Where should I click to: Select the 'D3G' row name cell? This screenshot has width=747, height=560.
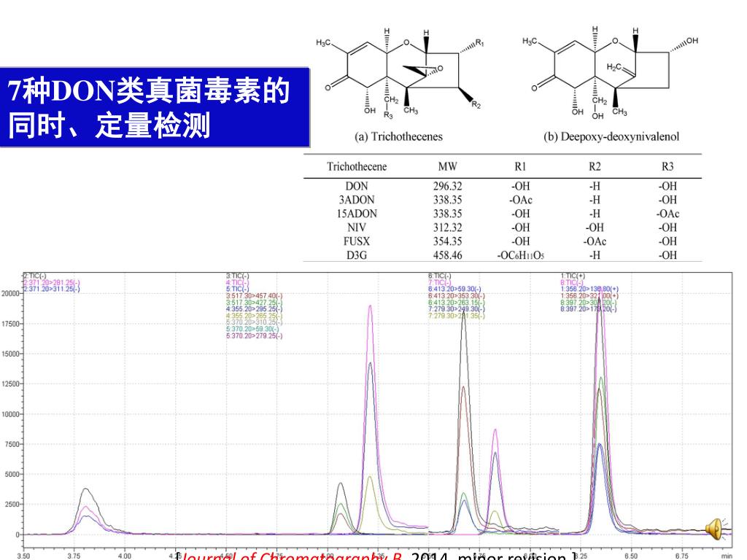[x=357, y=255]
